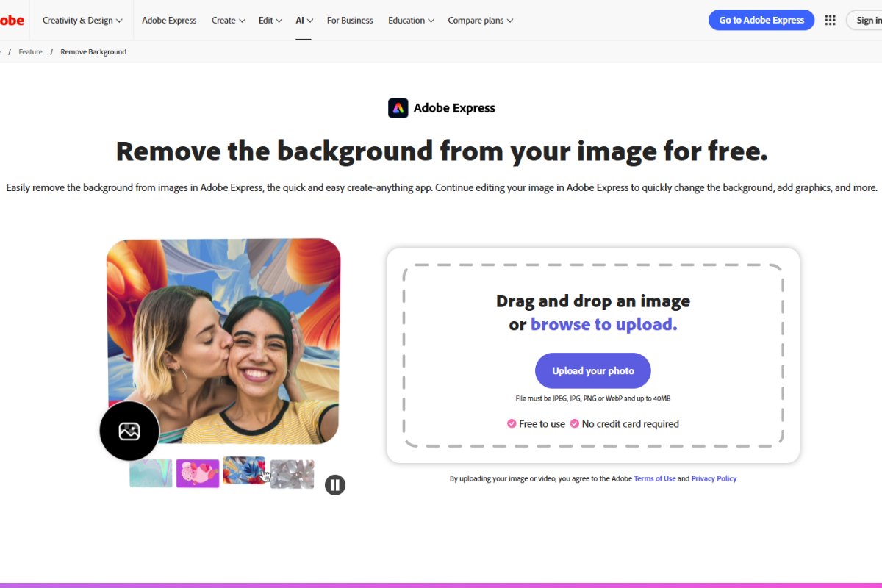Screen dimensions: 882x588
Task: Click the black image icon badge
Action: pyautogui.click(x=129, y=431)
